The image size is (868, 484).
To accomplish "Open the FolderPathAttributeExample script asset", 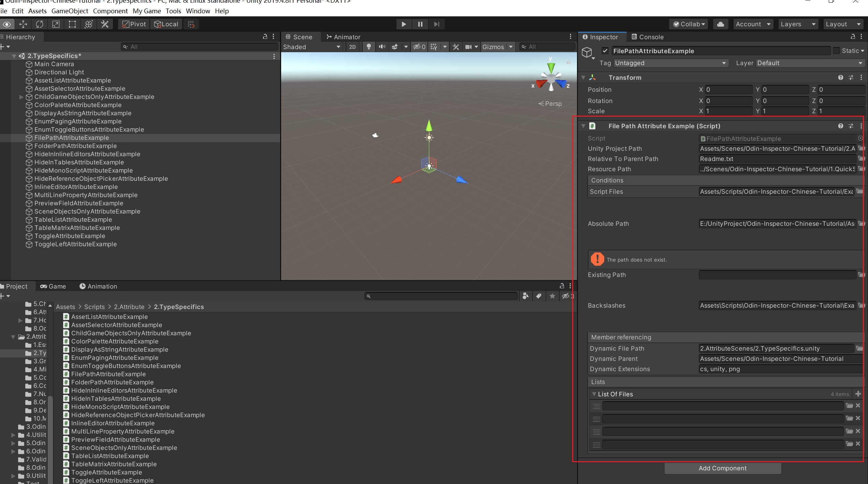I will [x=112, y=382].
